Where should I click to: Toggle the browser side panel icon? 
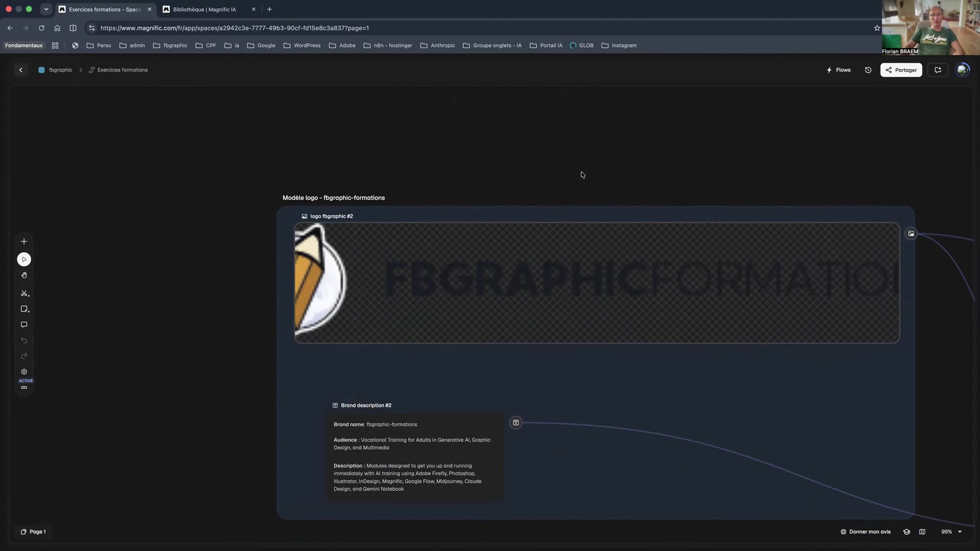[x=73, y=28]
